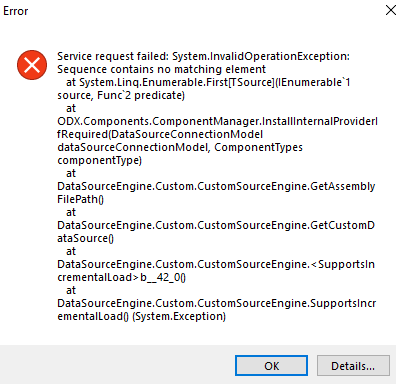Click the "fRequired(DataSourceConnectionModel" text line
The height and width of the screenshot is (384, 396).
[160, 134]
